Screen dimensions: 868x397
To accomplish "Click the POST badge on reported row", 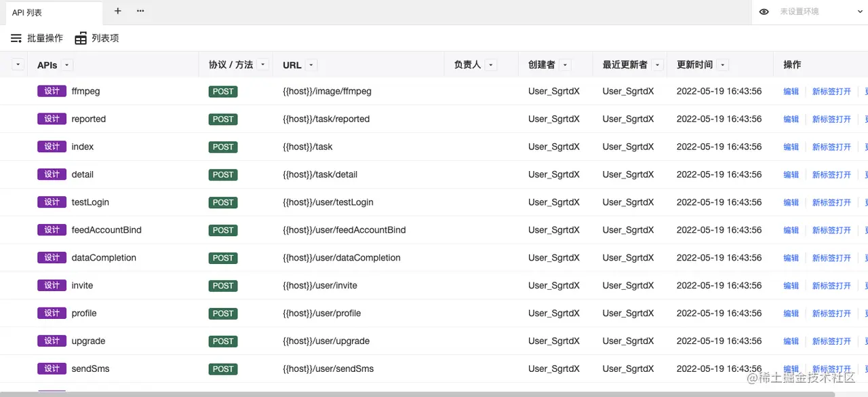I will point(223,119).
